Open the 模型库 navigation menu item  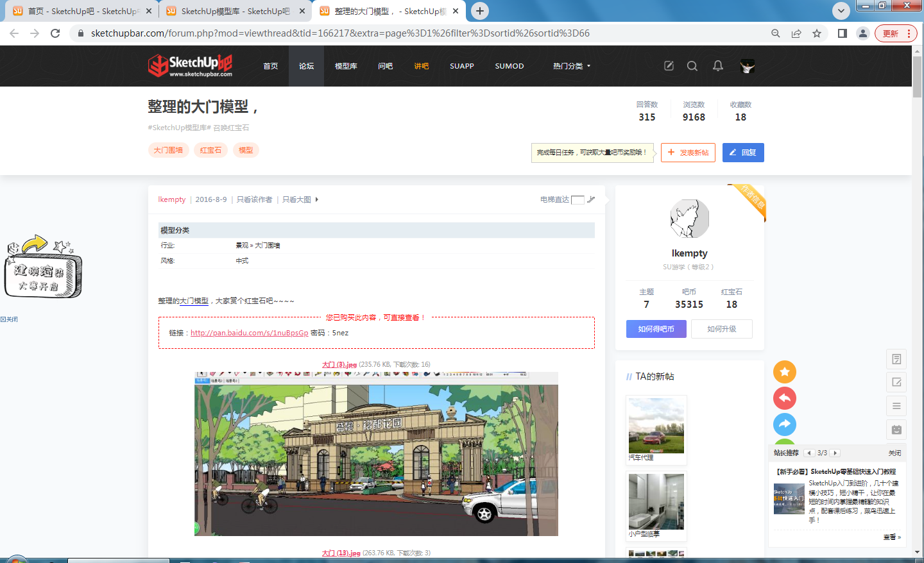tap(346, 66)
